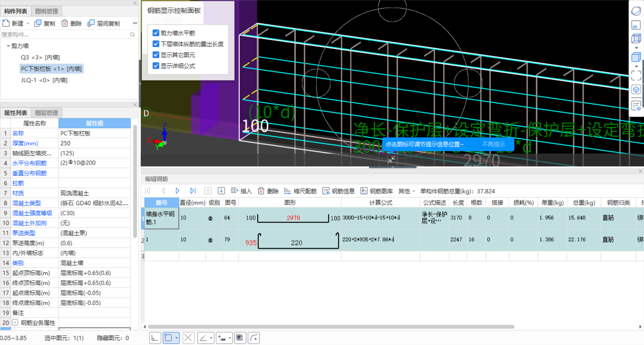
Task: Collapse the 剪力墙 tree node
Action: click(8, 46)
